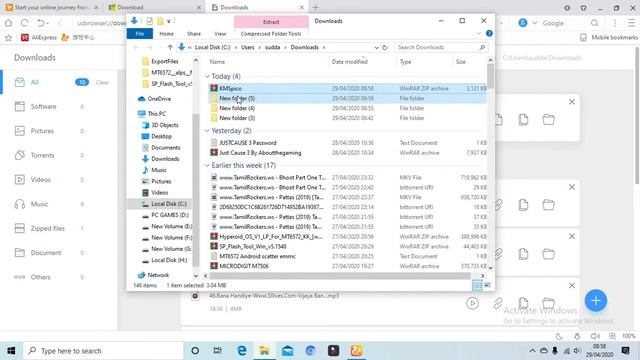Open Cortana circle on taskbar
The width and height of the screenshot is (640, 360).
point(195,351)
